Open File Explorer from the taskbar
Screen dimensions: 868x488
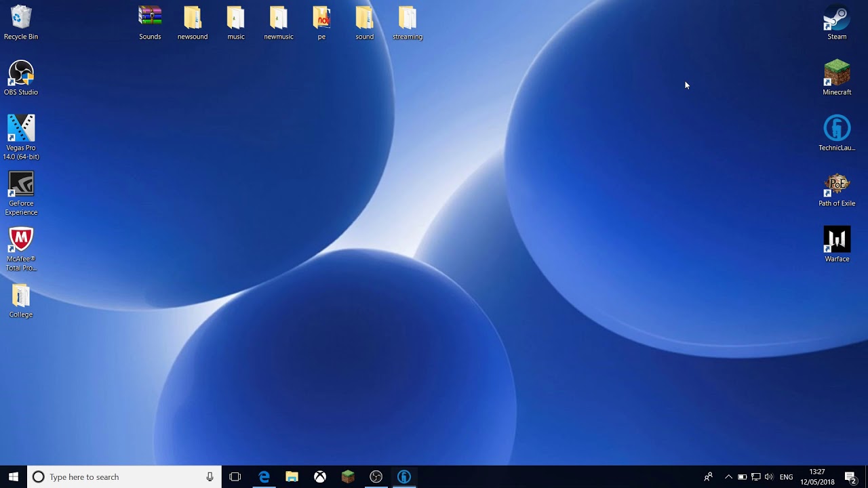pos(292,477)
